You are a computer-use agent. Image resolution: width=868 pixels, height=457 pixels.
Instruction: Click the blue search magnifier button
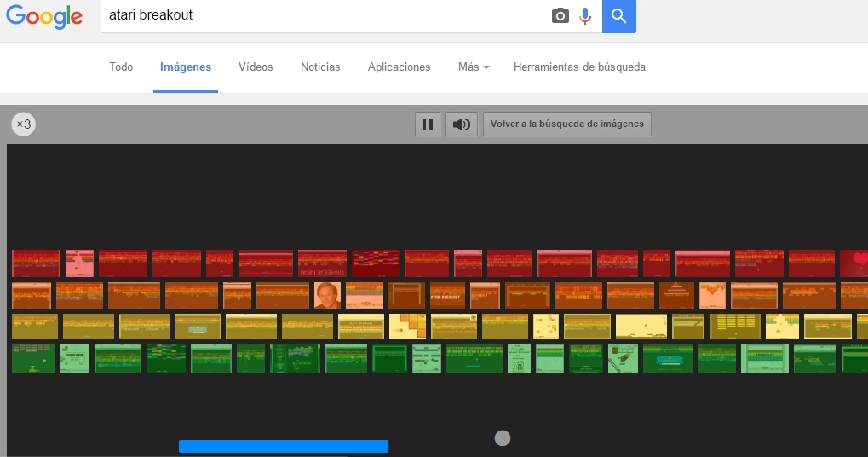[x=619, y=16]
